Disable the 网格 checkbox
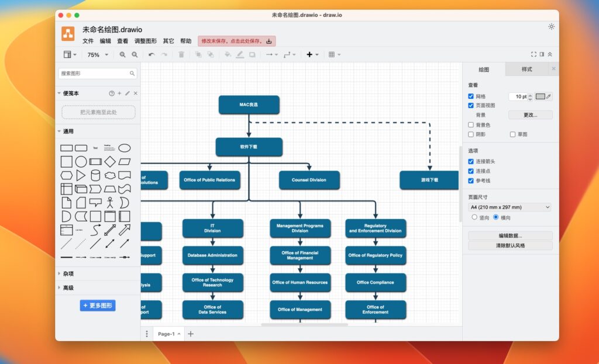This screenshot has height=364, width=599. [471, 96]
